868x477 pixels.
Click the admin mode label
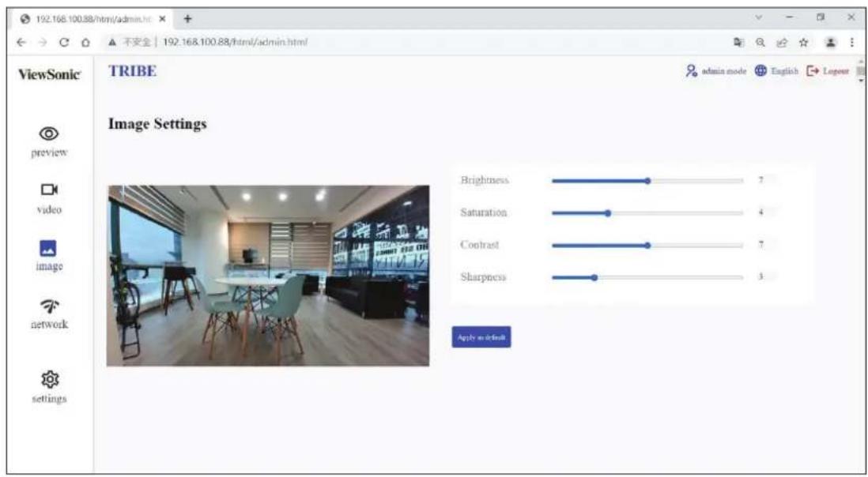tap(724, 71)
